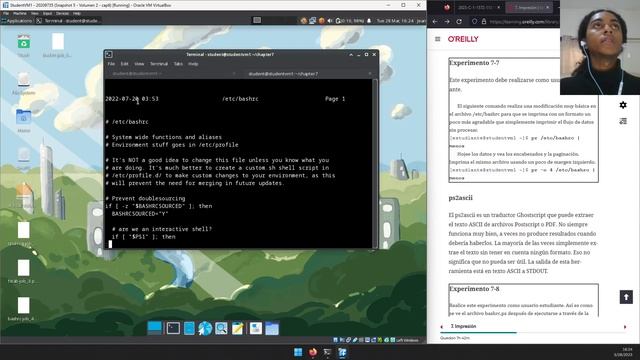Go to next chapter arrow
Screen dimensions: 640x360
tap(624, 327)
